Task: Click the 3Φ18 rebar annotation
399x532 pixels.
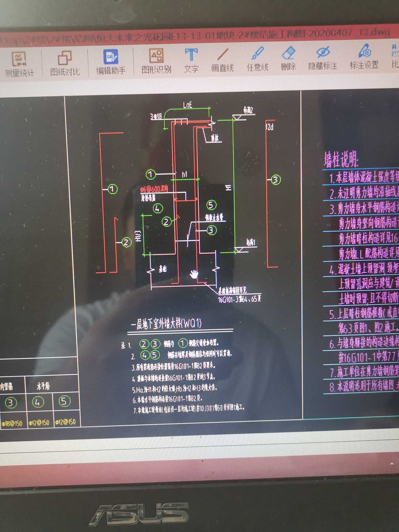Action: point(156,116)
